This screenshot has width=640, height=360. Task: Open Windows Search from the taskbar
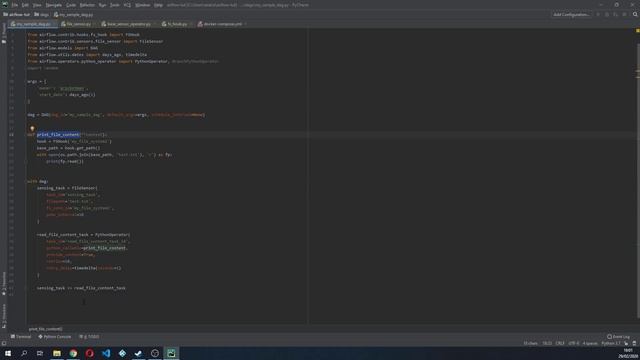pyautogui.click(x=24, y=353)
